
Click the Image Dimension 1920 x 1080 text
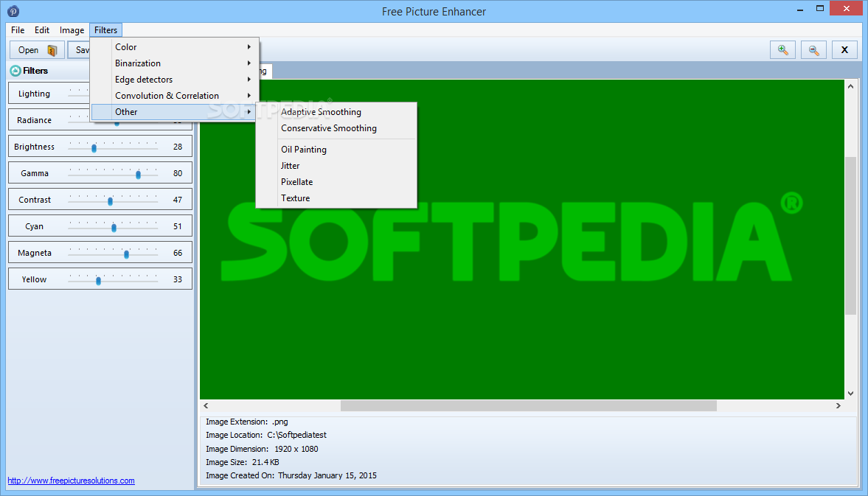(x=262, y=448)
